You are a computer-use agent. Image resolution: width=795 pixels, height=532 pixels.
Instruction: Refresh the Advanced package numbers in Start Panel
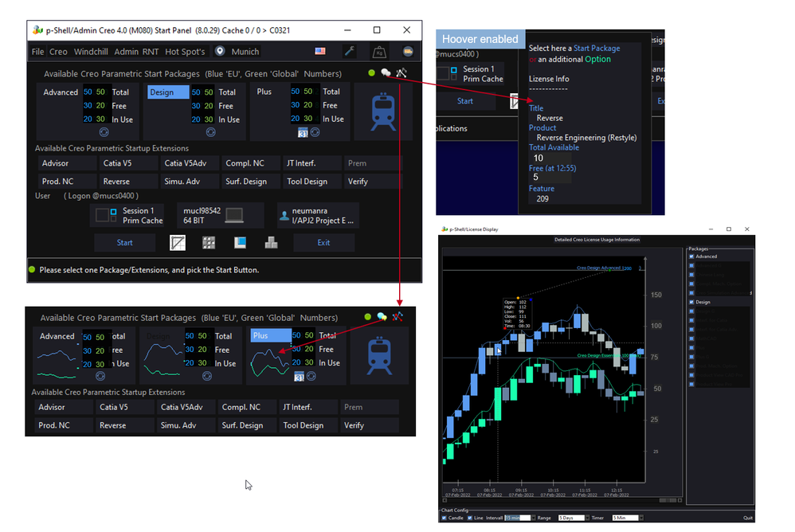tap(104, 132)
